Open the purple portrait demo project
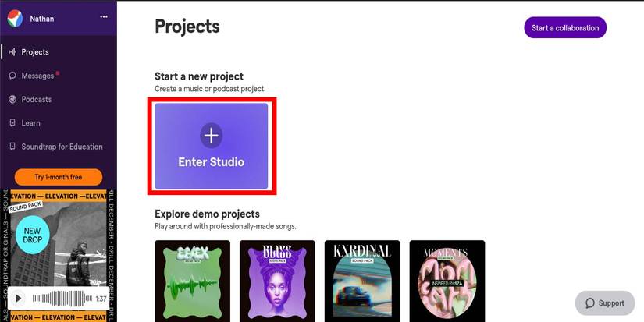Image resolution: width=644 pixels, height=322 pixels. pyautogui.click(x=277, y=281)
